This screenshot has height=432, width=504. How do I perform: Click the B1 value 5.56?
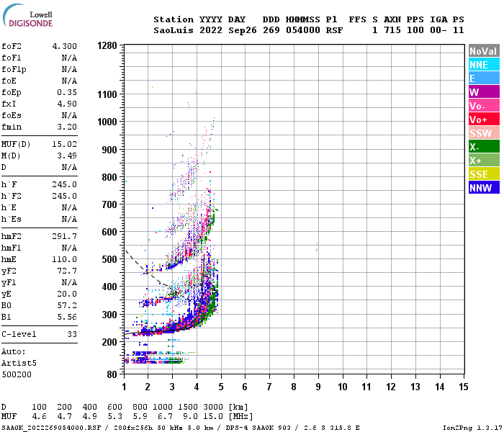click(67, 318)
